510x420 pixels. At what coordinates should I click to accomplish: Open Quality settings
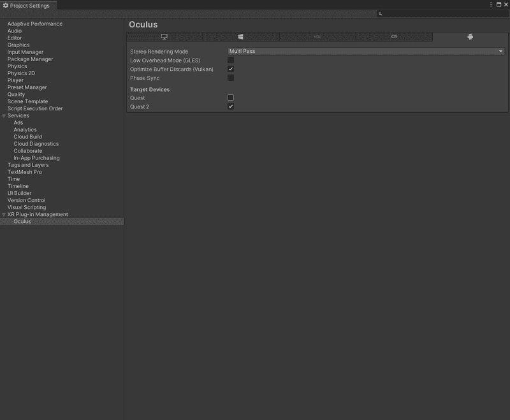pos(16,94)
